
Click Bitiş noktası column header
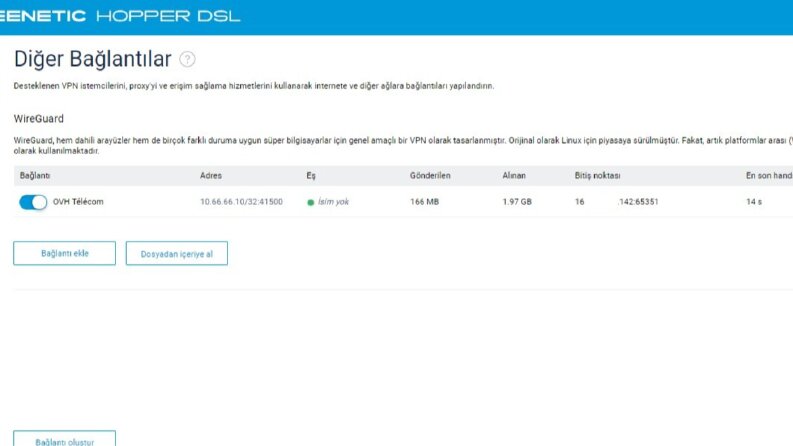(x=597, y=175)
